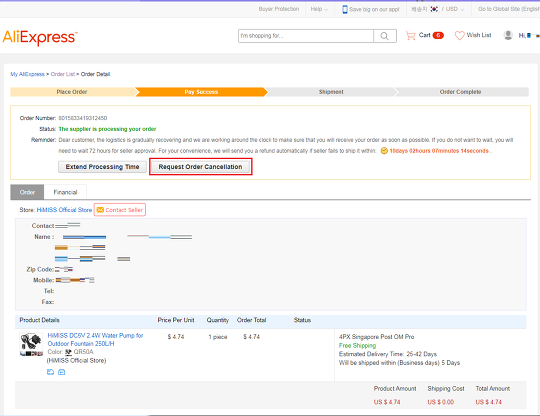The image size is (540, 416).
Task: Click the countdown clock emoji icon
Action: click(x=384, y=150)
